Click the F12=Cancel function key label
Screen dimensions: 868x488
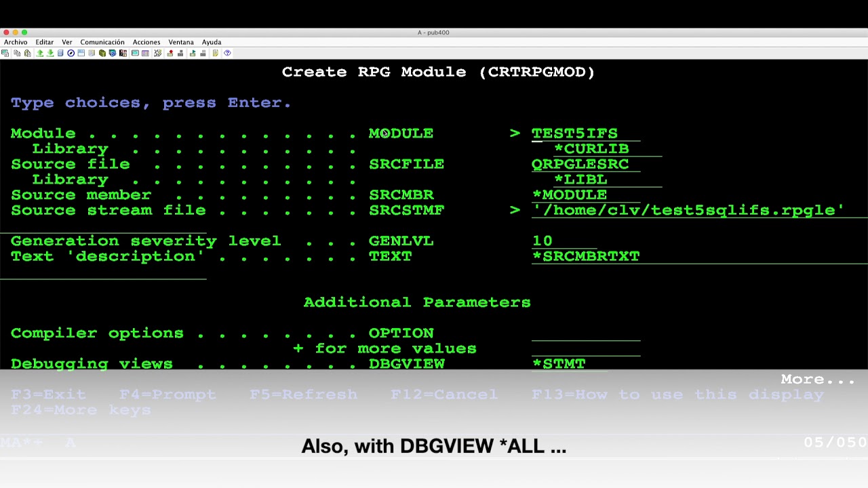pos(445,394)
